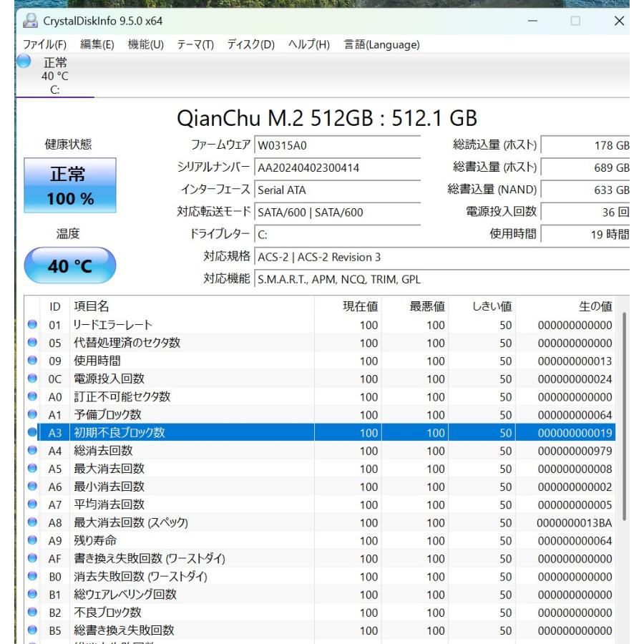
Task: Click status orb of 総消去回数 attribute row
Action: coord(32,451)
